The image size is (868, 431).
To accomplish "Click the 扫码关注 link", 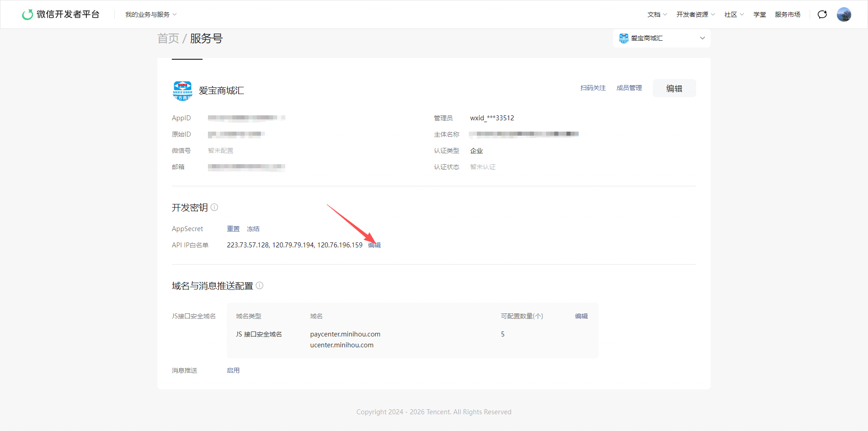I will [x=593, y=88].
